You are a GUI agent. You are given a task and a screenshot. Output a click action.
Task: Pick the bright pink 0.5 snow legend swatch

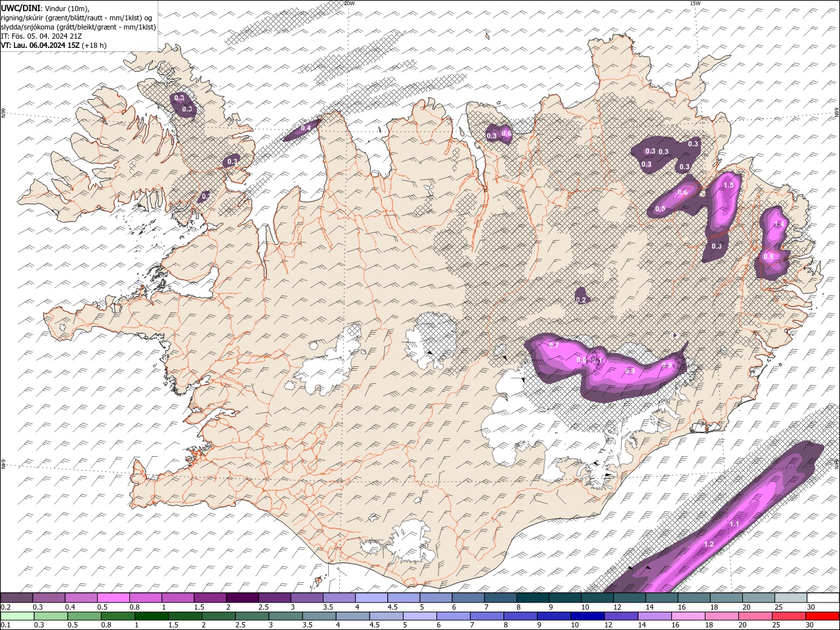click(114, 598)
